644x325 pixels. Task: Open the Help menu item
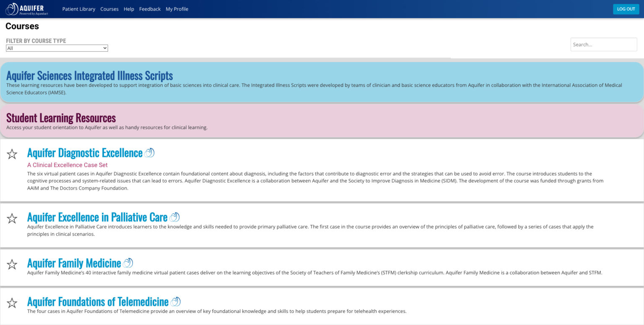pos(129,9)
